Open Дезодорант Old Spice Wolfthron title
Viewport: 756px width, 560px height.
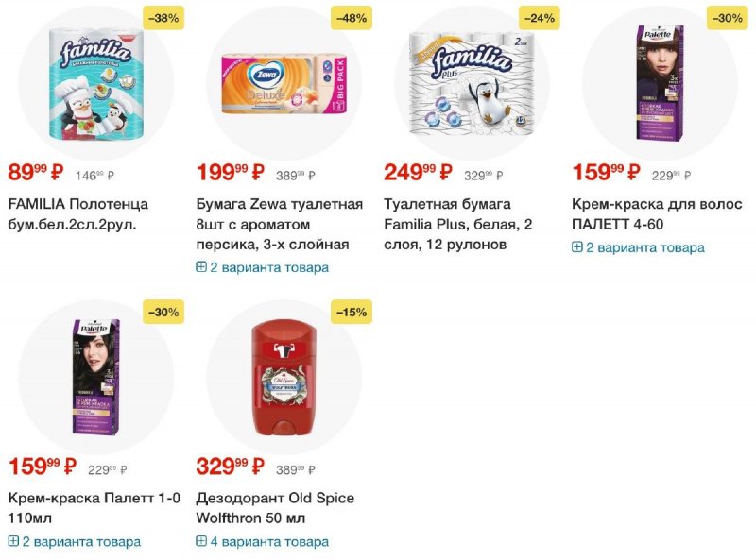pyautogui.click(x=275, y=507)
